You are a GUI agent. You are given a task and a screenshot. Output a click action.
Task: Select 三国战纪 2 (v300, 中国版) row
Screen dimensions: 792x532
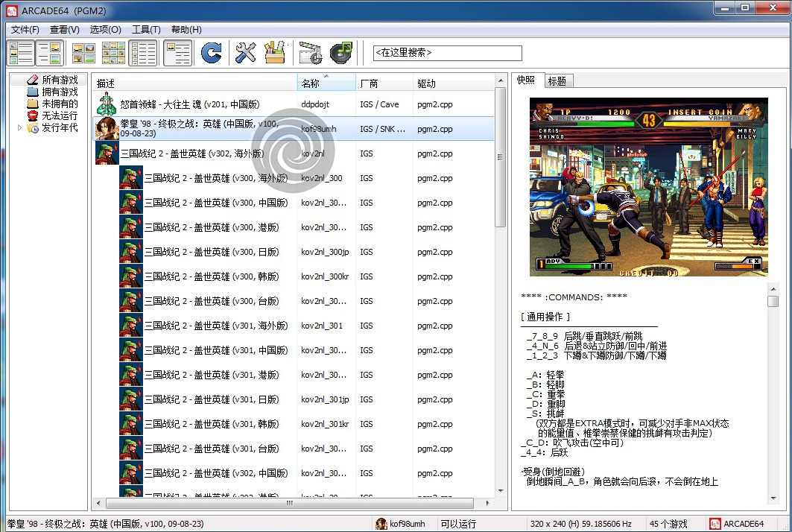(293, 203)
